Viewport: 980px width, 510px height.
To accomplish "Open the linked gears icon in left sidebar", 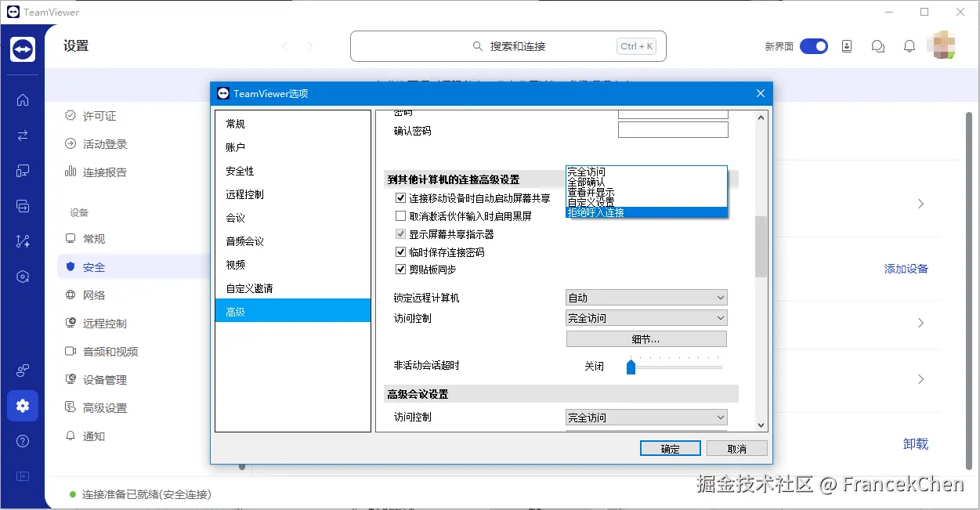I will coord(23,371).
